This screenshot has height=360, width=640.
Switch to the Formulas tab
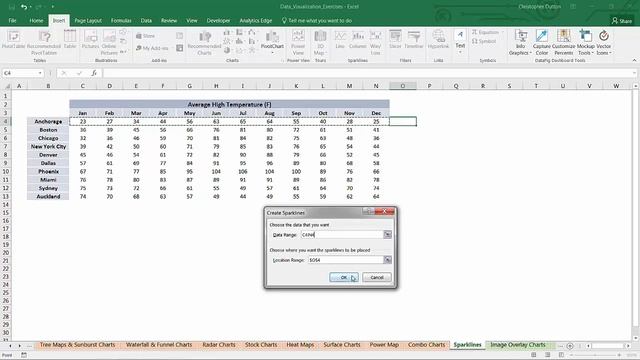point(121,20)
